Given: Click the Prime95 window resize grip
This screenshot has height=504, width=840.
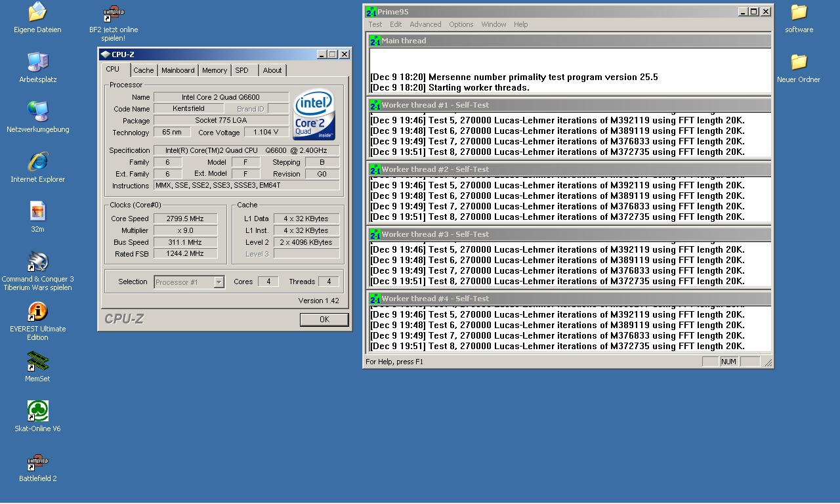Looking at the screenshot, I should (768, 362).
